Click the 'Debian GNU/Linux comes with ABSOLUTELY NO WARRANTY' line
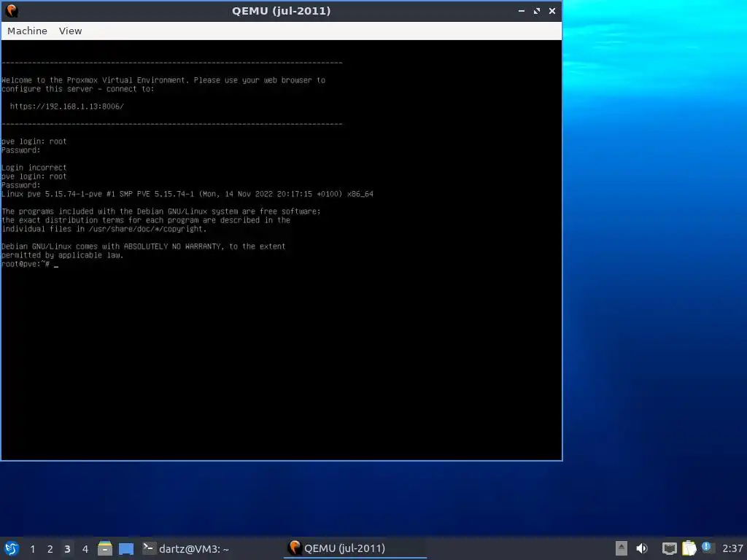The width and height of the screenshot is (747, 560). pyautogui.click(x=144, y=246)
